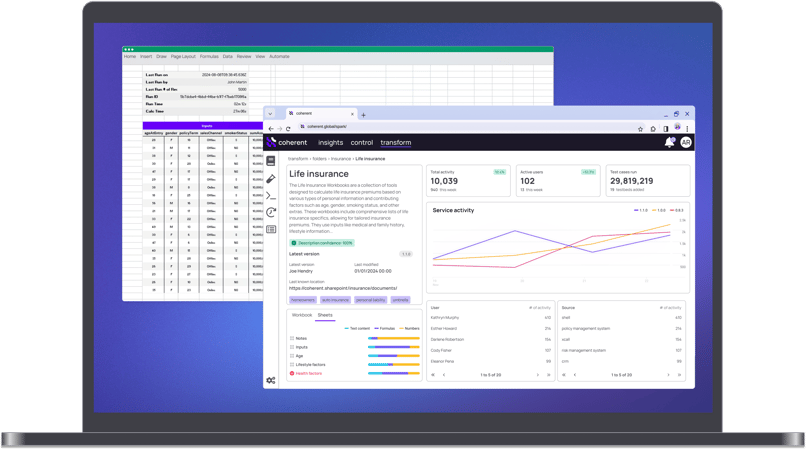Screen dimensions: 806x449
Task: Click the Health factors composition bar
Action: click(394, 373)
